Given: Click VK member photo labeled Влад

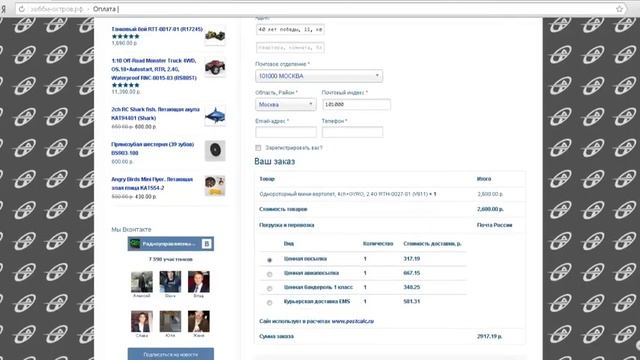Looking at the screenshot, I should (199, 282).
